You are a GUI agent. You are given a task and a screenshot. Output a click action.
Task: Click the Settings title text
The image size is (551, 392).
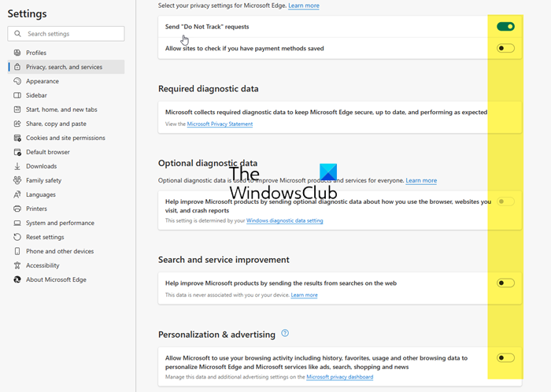tap(27, 13)
